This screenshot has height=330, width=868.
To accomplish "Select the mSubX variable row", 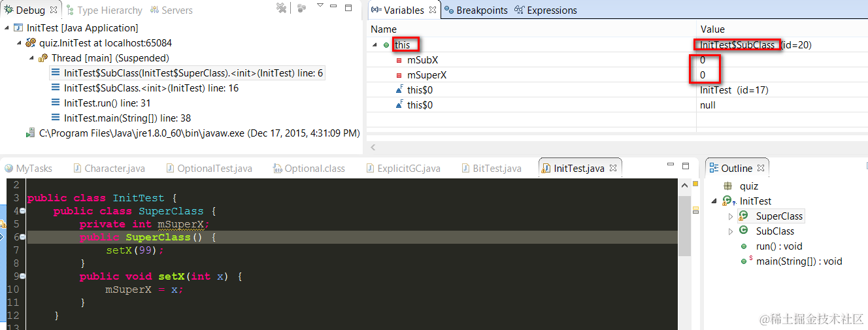I will (x=617, y=60).
